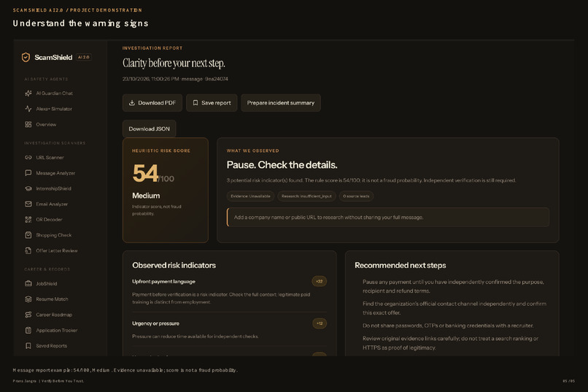
Task: Open AI Guardian Chat sparkle icon
Action: pos(28,93)
